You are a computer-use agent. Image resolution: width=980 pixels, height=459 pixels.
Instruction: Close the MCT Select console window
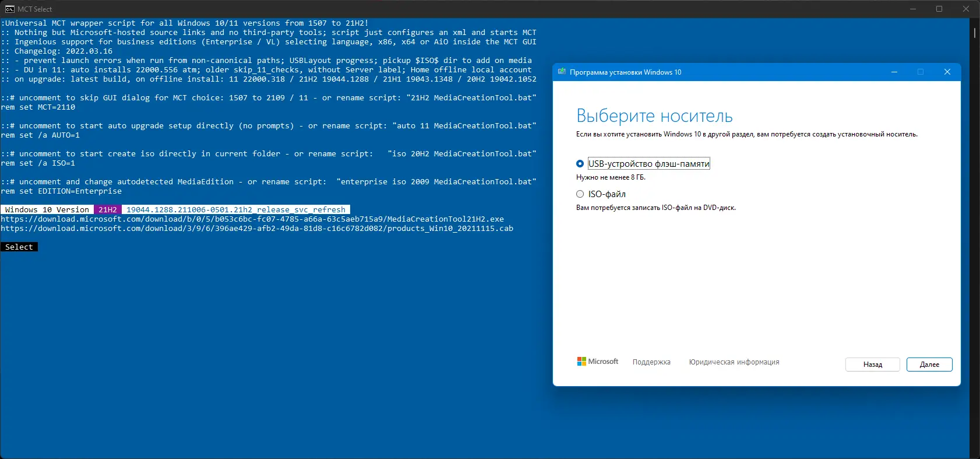pos(966,9)
